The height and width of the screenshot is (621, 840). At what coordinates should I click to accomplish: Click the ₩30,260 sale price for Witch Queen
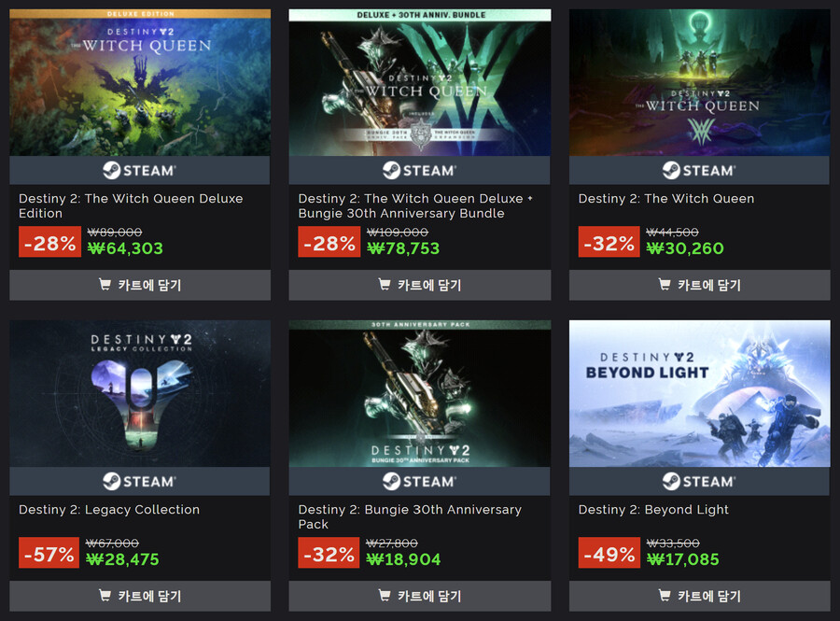(685, 248)
